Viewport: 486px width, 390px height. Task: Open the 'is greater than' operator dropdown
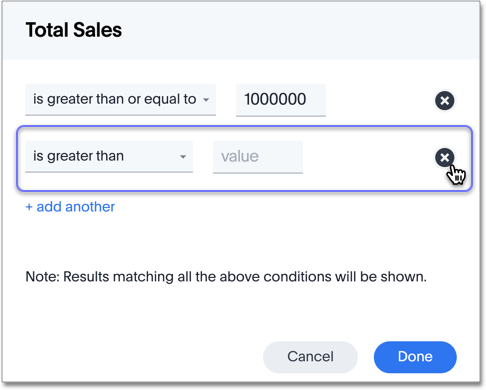tap(109, 156)
